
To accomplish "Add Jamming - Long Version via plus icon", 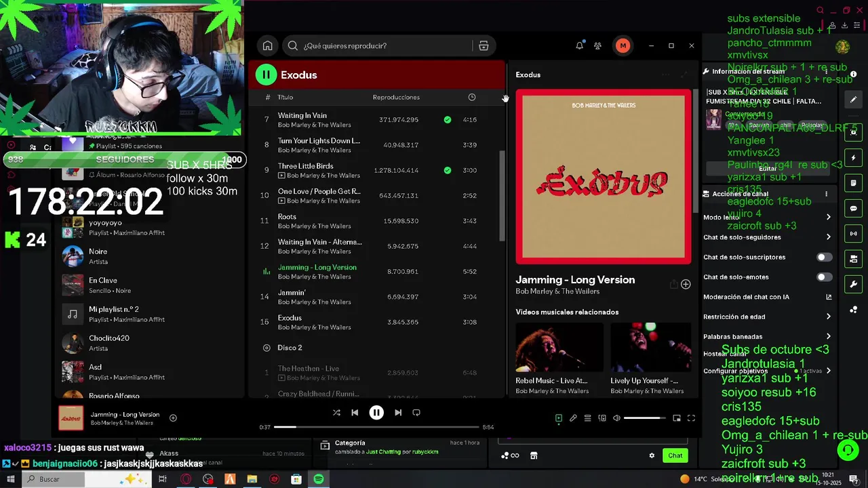I will 686,285.
